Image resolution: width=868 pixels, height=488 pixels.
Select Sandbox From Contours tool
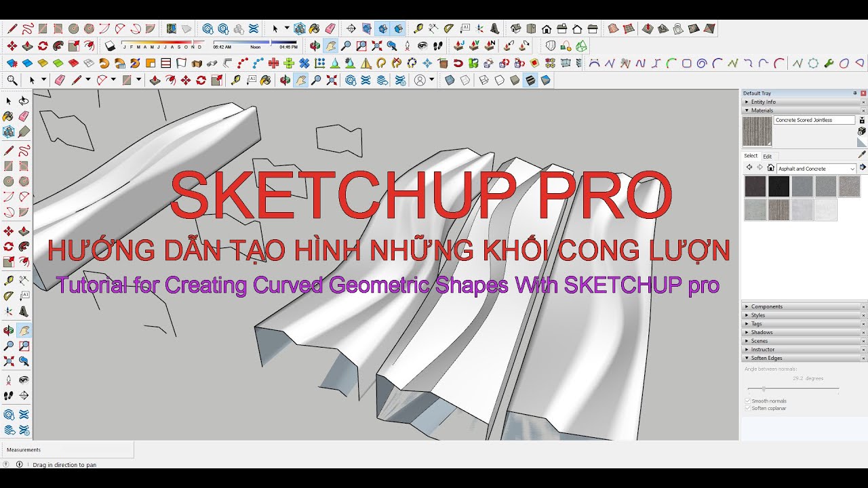[x=613, y=28]
